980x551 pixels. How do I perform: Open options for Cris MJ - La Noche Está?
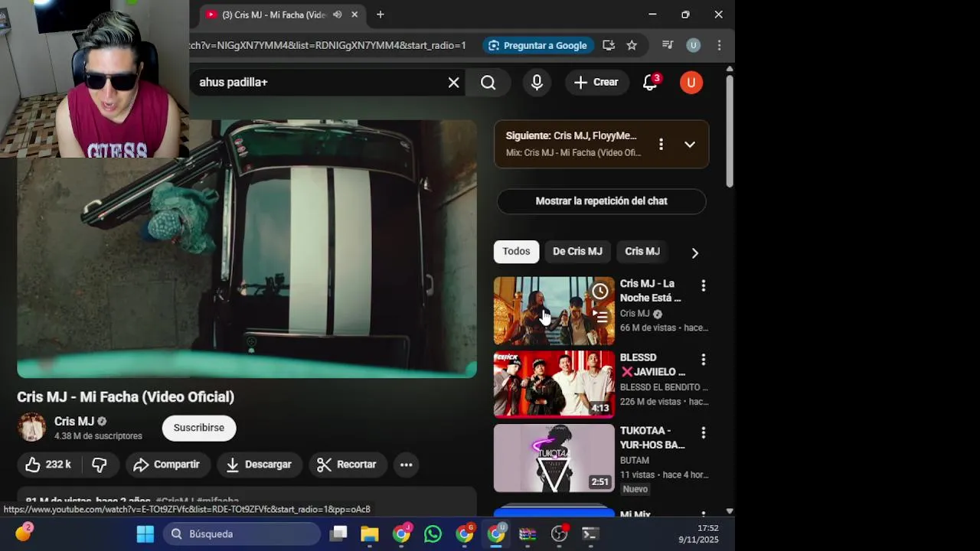coord(703,285)
